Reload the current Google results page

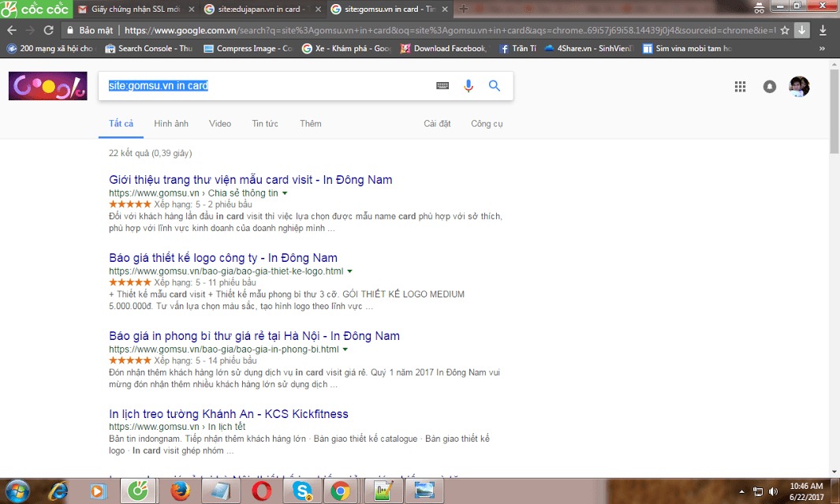pyautogui.click(x=48, y=31)
